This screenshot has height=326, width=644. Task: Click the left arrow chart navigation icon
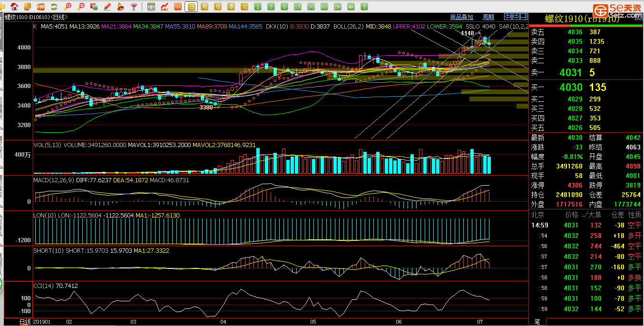[508, 17]
